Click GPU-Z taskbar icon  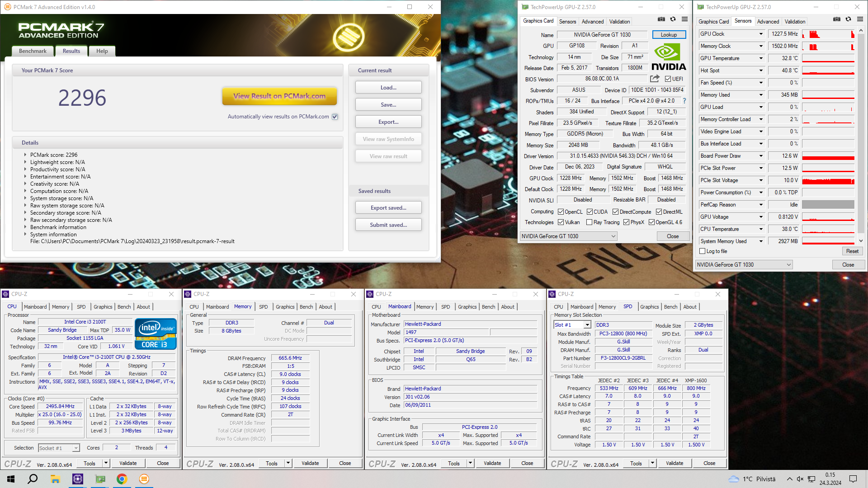[x=100, y=479]
